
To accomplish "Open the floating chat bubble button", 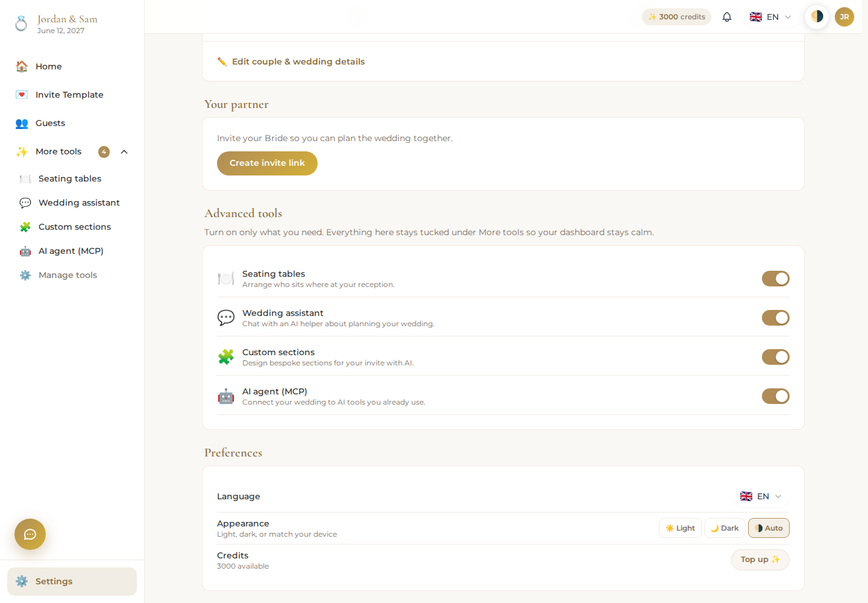I will coord(30,534).
